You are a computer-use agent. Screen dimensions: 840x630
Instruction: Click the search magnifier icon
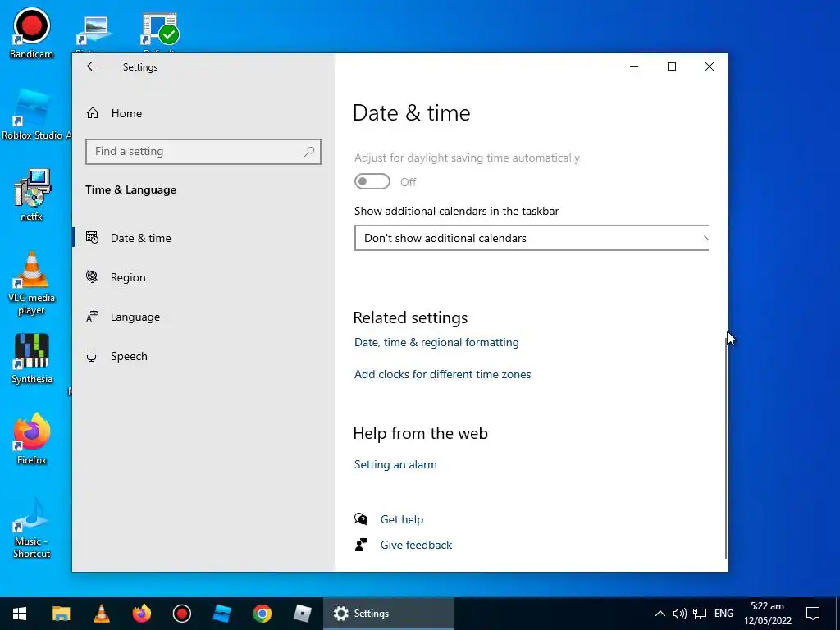point(309,152)
